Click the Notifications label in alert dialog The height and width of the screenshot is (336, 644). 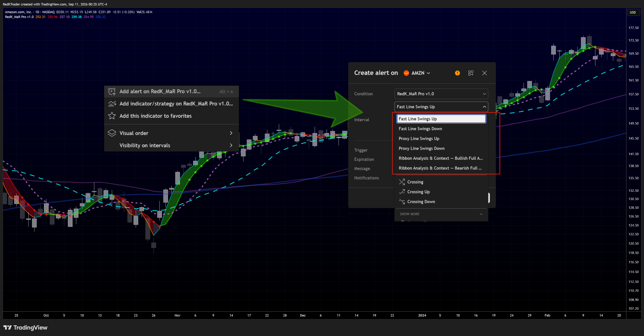366,178
